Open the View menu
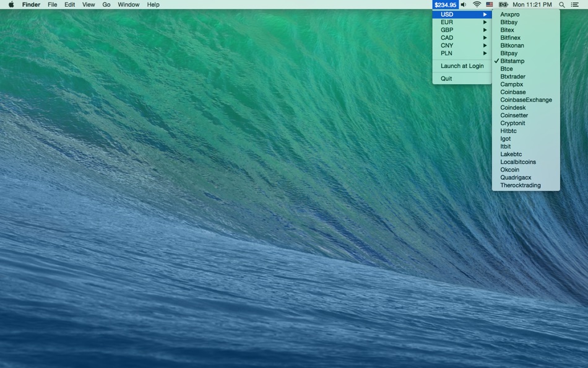The image size is (588, 368). (x=89, y=4)
